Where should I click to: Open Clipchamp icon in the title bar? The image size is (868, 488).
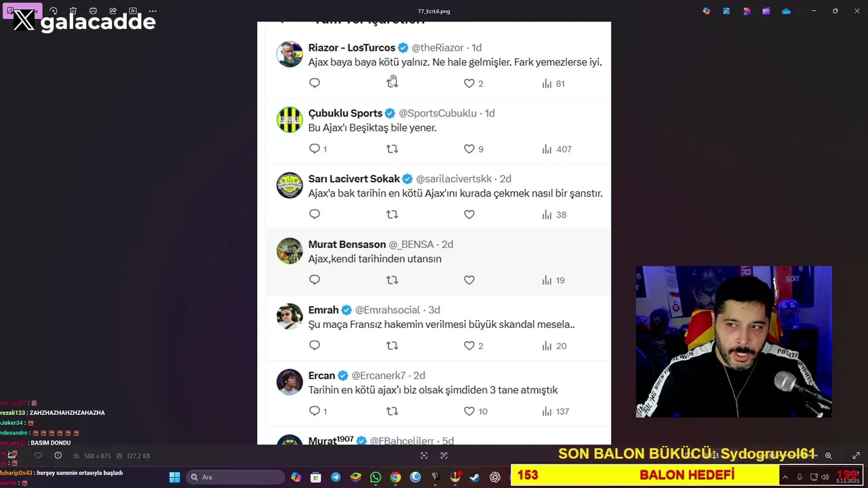pyautogui.click(x=766, y=11)
